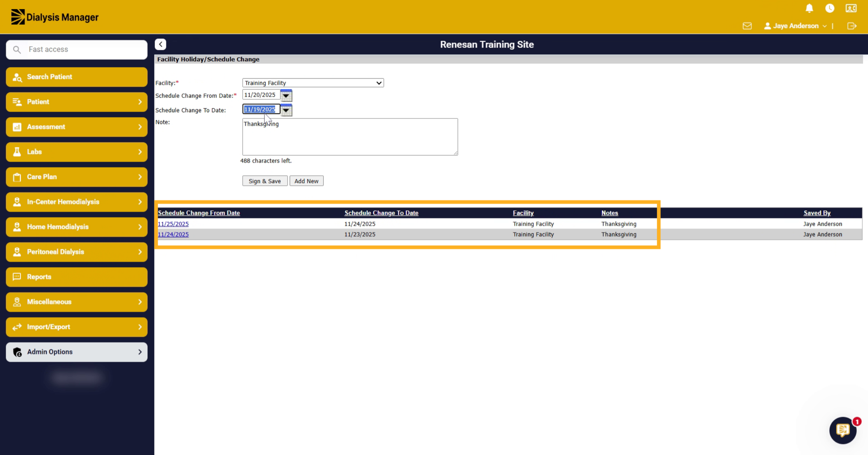Open the chat support bubble

pyautogui.click(x=843, y=430)
